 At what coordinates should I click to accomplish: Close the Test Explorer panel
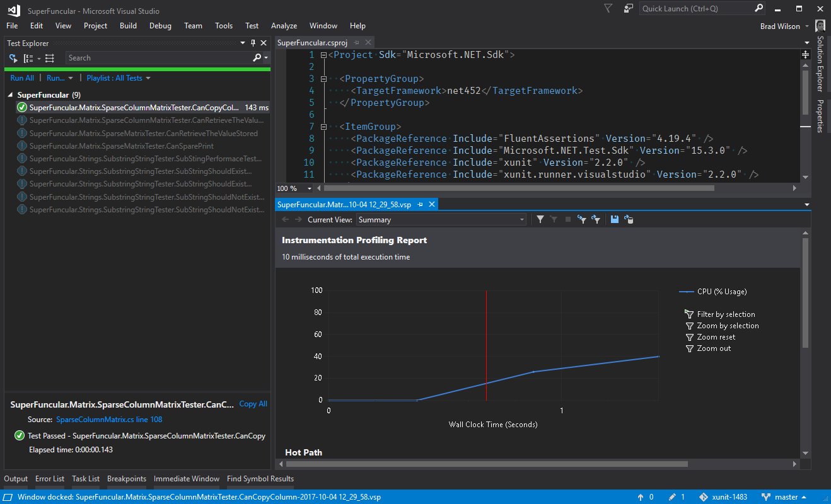point(264,43)
